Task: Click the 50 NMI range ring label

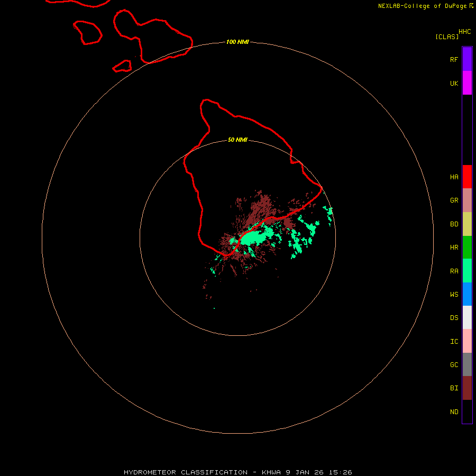Action: [237, 140]
